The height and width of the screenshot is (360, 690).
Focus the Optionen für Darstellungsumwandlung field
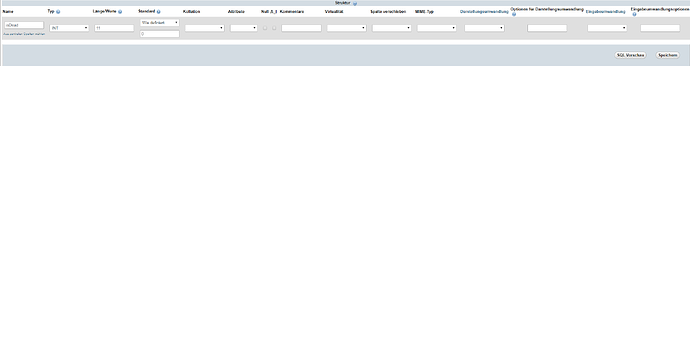547,28
